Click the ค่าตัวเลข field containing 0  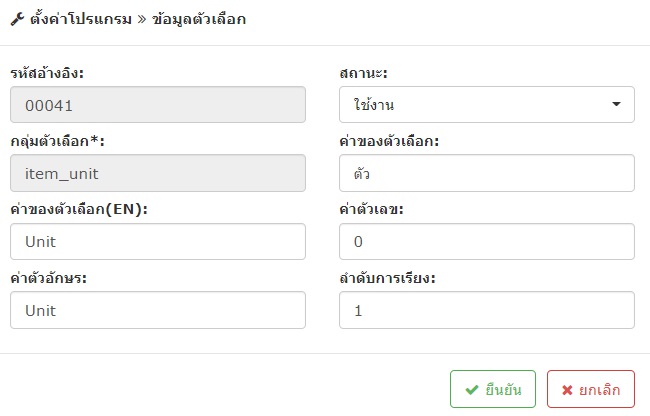(x=487, y=242)
